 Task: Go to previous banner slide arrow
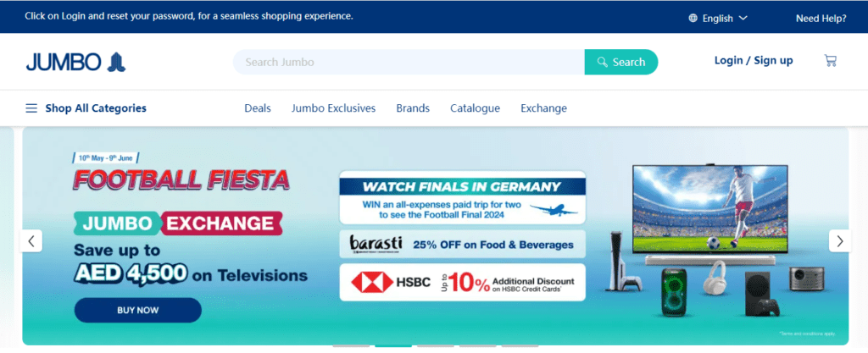(31, 241)
